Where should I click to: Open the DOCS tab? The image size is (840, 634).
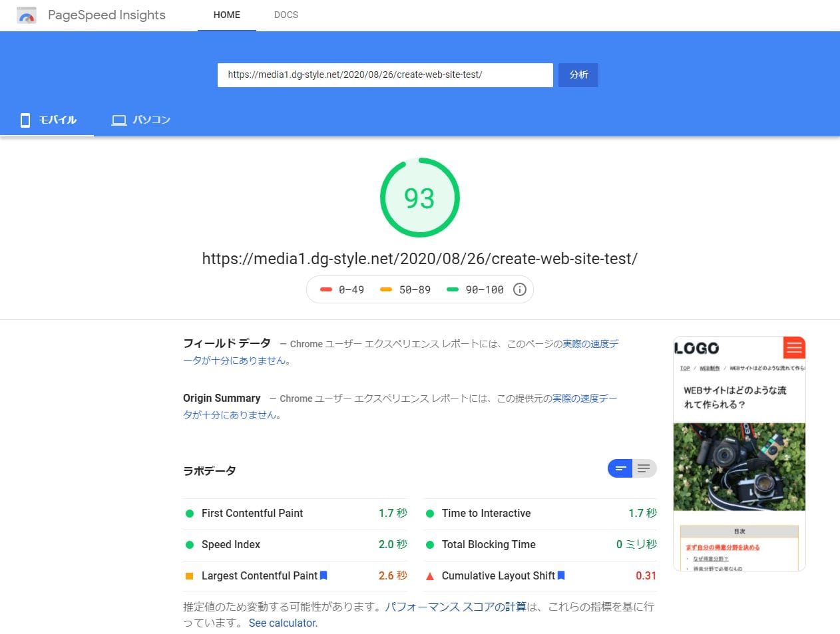(x=286, y=15)
